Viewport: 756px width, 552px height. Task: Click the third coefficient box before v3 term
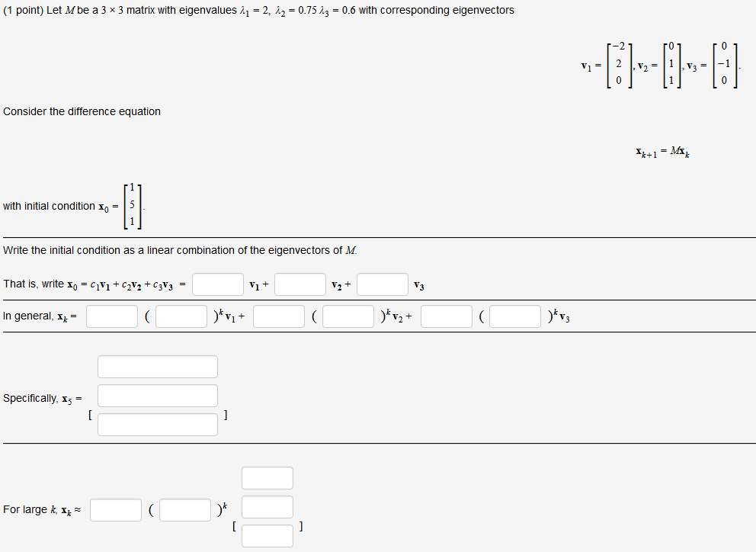point(446,315)
